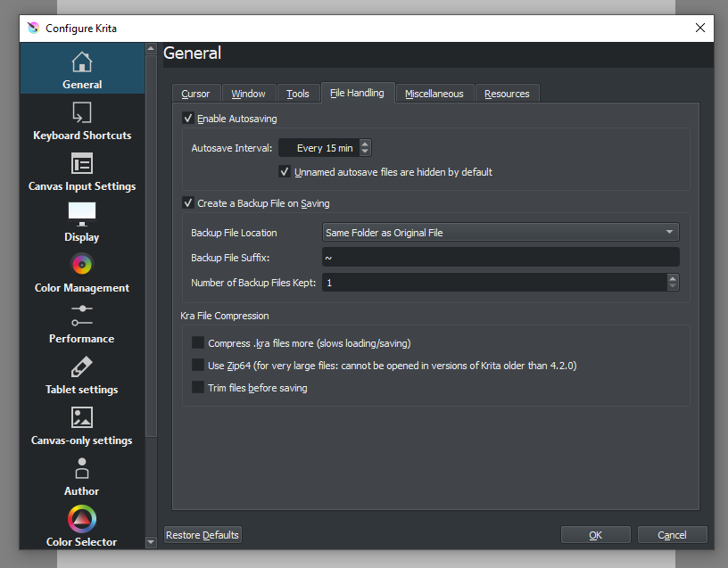This screenshot has height=568, width=728.
Task: Decrease Number of Backup Files Kept
Action: coord(673,286)
